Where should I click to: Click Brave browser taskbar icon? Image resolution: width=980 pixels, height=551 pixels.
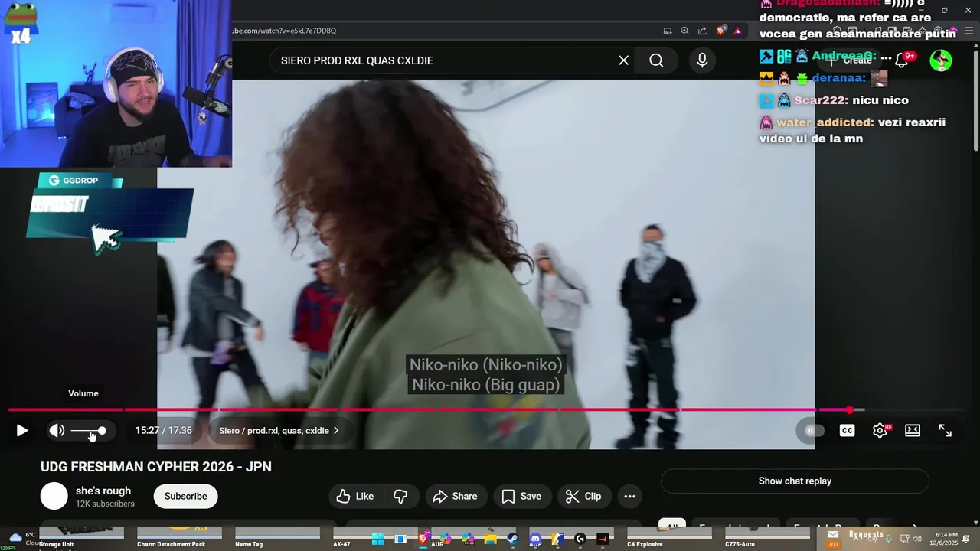coord(423,540)
